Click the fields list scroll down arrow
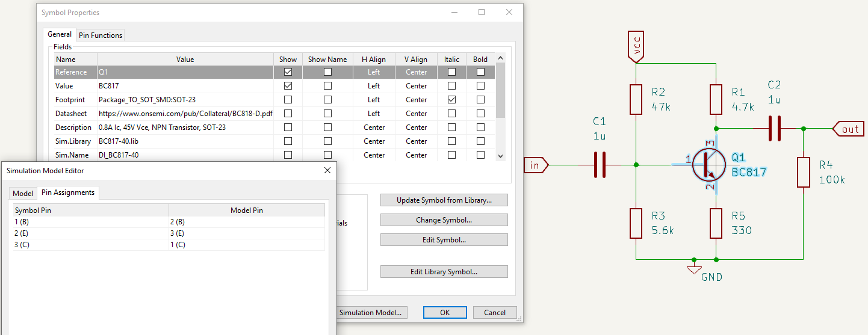 [500, 156]
